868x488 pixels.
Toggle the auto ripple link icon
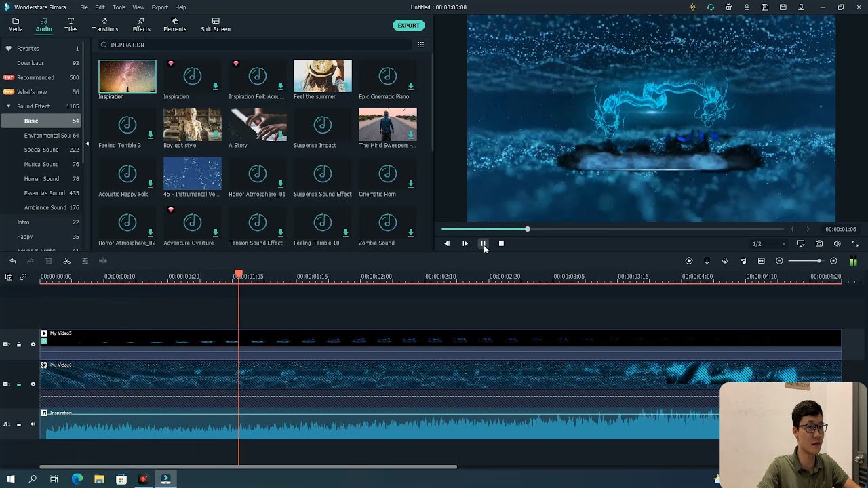click(23, 277)
